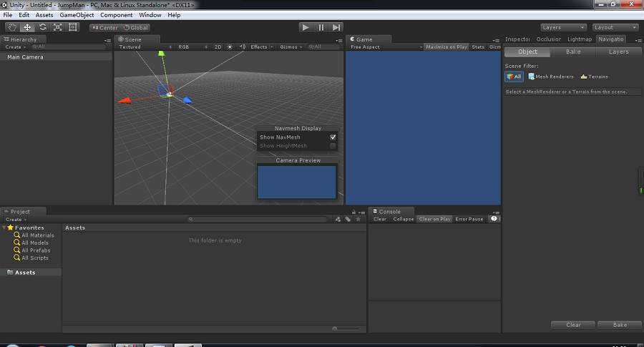Click Project search input field

[257, 219]
